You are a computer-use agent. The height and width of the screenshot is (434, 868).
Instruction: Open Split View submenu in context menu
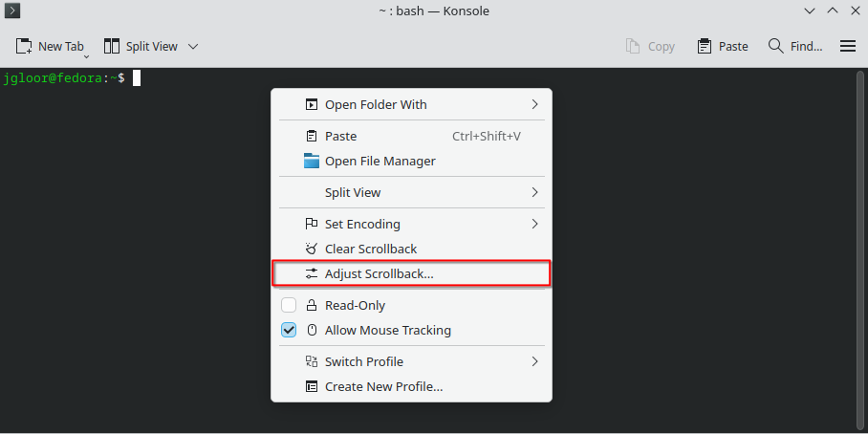point(353,192)
